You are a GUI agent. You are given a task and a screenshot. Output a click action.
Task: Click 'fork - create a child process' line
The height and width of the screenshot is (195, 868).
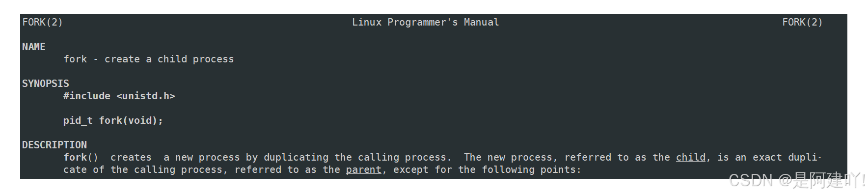[x=149, y=59]
